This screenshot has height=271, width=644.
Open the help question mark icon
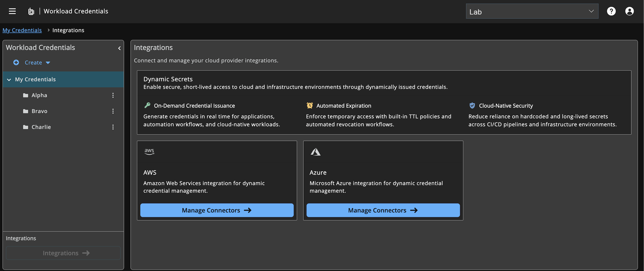coord(611,11)
